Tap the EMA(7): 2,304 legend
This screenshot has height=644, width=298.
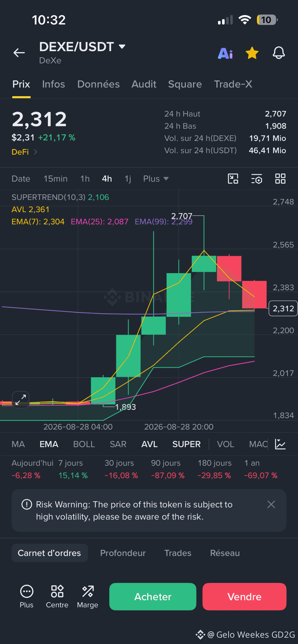point(38,222)
